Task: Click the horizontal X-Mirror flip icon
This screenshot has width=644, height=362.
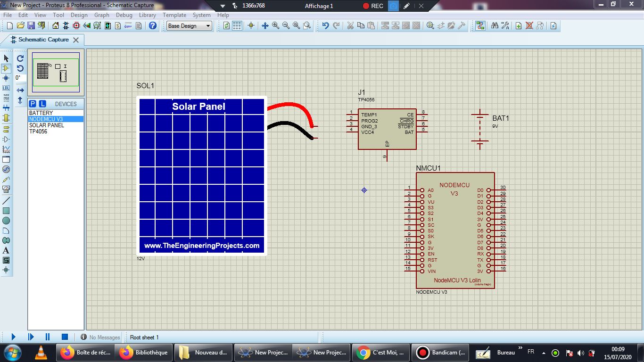Action: [20, 90]
